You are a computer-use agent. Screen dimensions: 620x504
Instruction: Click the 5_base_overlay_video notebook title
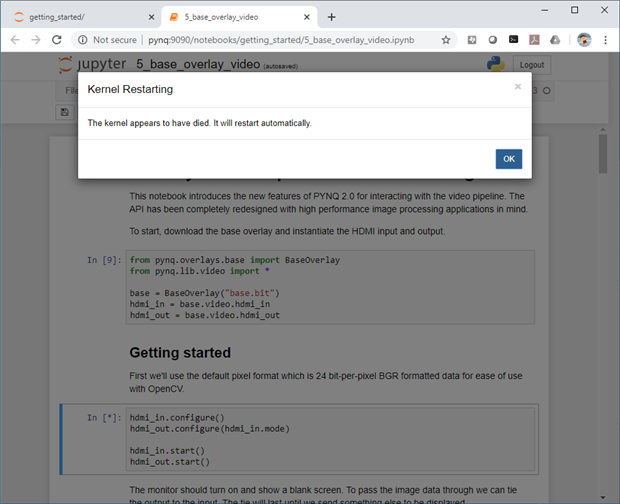tap(198, 64)
